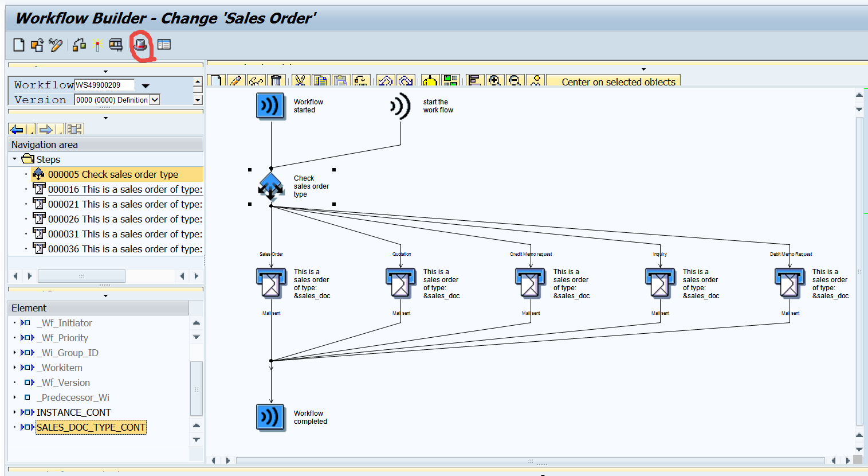The width and height of the screenshot is (868, 476).
Task: Click the Workflow completed end node
Action: pyautogui.click(x=270, y=417)
